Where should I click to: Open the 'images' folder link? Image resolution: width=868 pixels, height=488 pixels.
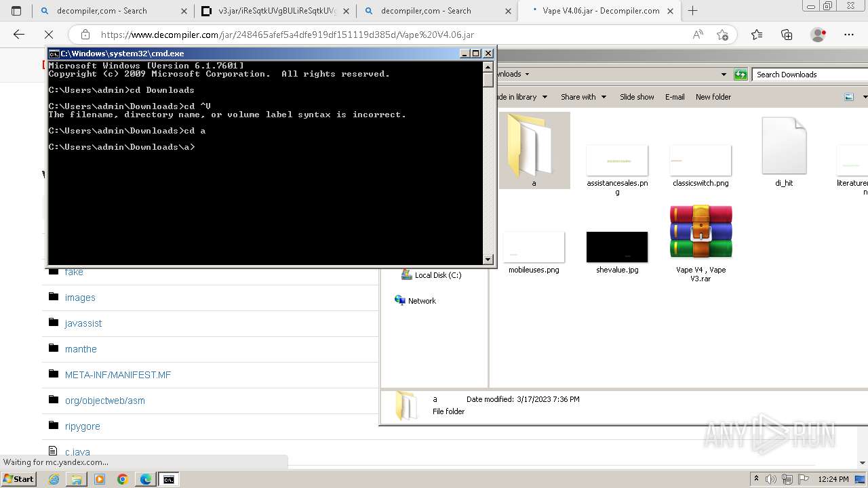point(80,298)
